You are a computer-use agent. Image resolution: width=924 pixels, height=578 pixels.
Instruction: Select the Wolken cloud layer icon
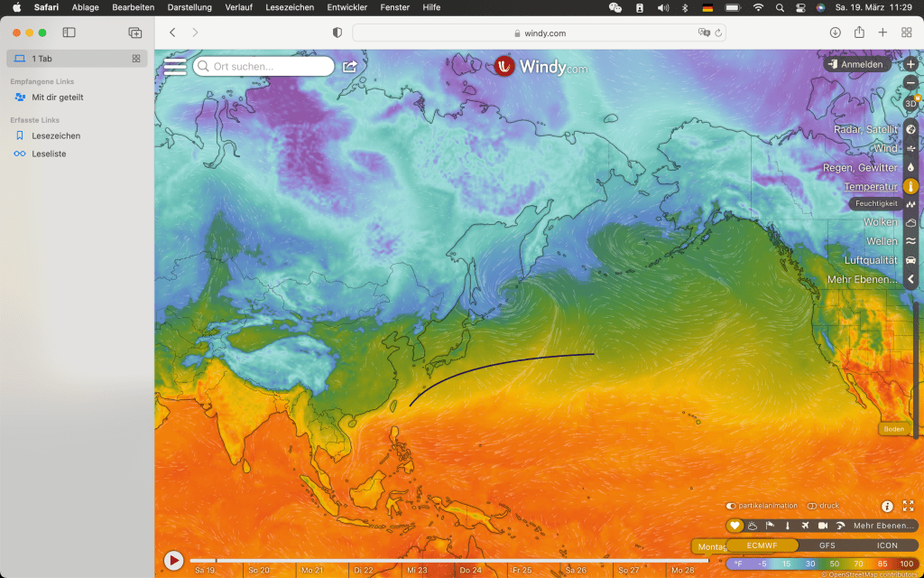(x=910, y=222)
